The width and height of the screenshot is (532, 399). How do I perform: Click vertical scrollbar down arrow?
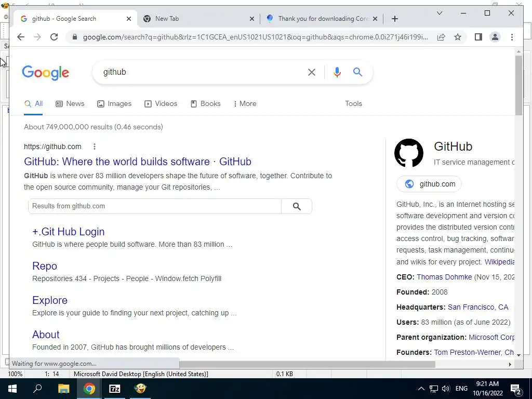coord(518,355)
